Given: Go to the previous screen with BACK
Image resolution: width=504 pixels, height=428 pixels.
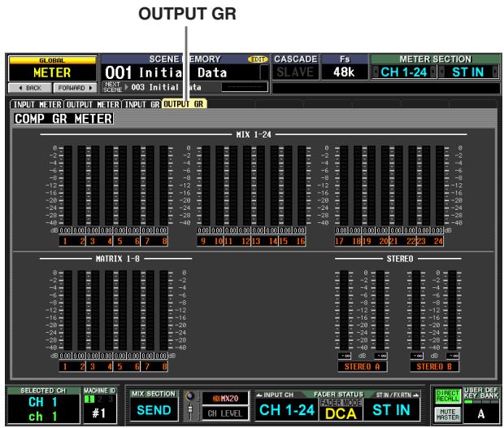Looking at the screenshot, I should coord(30,88).
